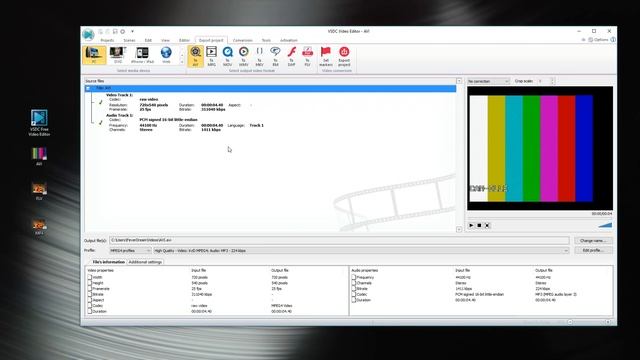The image size is (640, 360).
Task: Pick the To MOV output format
Action: click(x=227, y=56)
